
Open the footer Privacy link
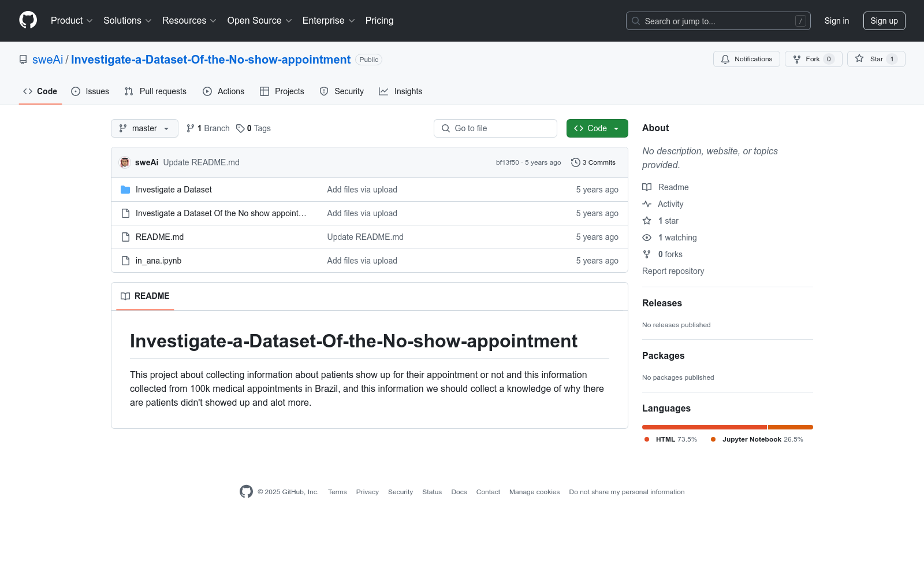point(367,492)
